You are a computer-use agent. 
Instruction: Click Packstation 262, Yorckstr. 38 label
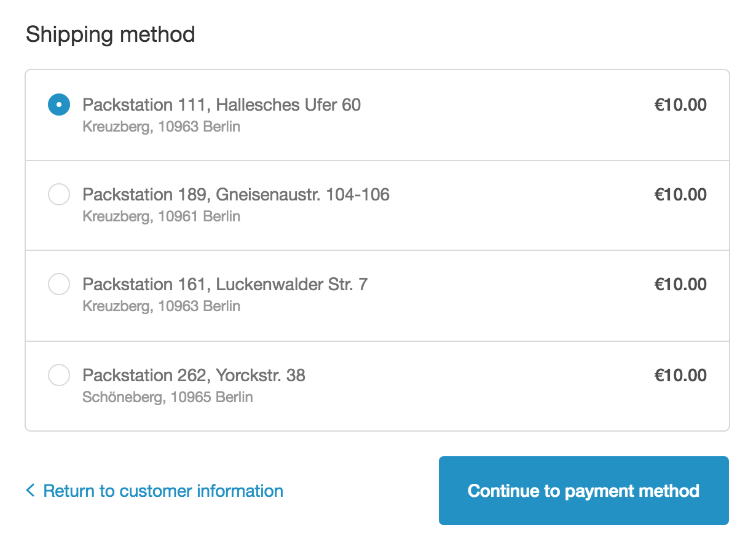(194, 375)
